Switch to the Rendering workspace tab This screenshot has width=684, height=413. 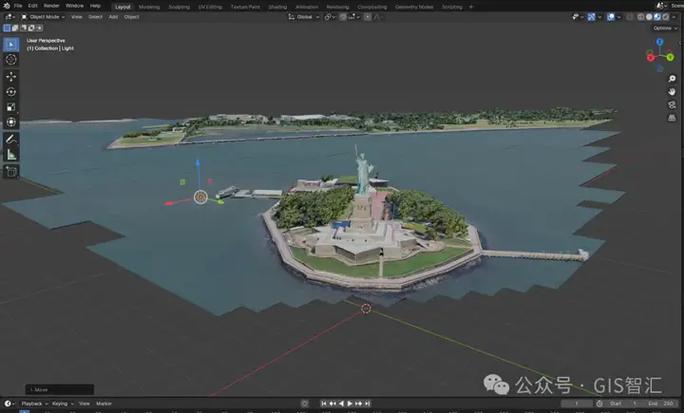[338, 7]
